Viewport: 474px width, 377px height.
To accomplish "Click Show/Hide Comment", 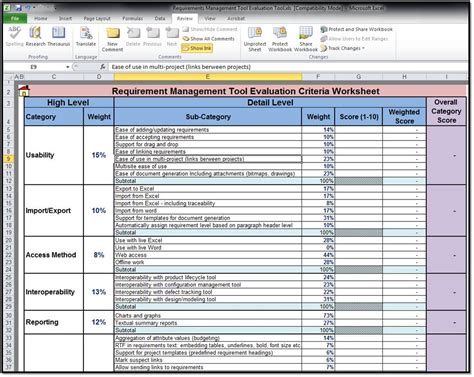I will 210,29.
